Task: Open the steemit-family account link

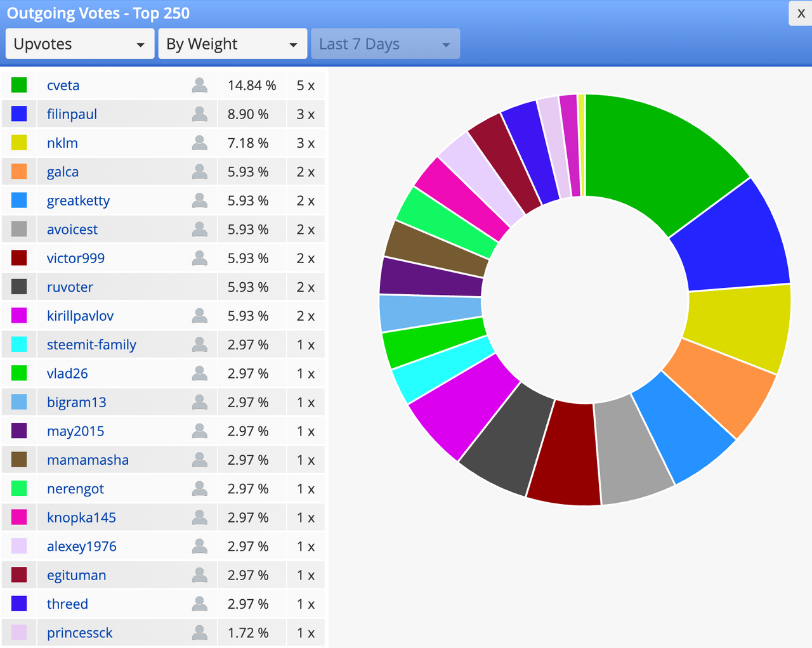Action: pos(91,345)
